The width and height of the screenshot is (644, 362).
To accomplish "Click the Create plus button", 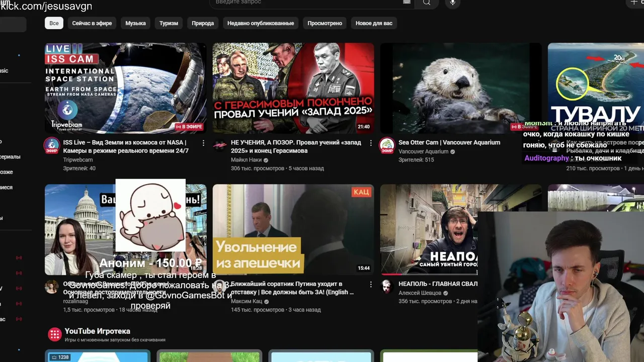I will (x=634, y=3).
